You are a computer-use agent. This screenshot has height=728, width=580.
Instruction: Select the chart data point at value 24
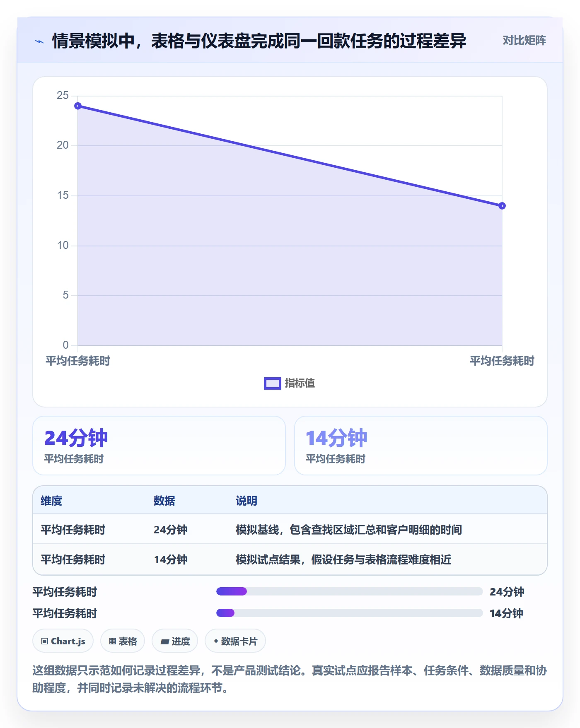(x=78, y=106)
